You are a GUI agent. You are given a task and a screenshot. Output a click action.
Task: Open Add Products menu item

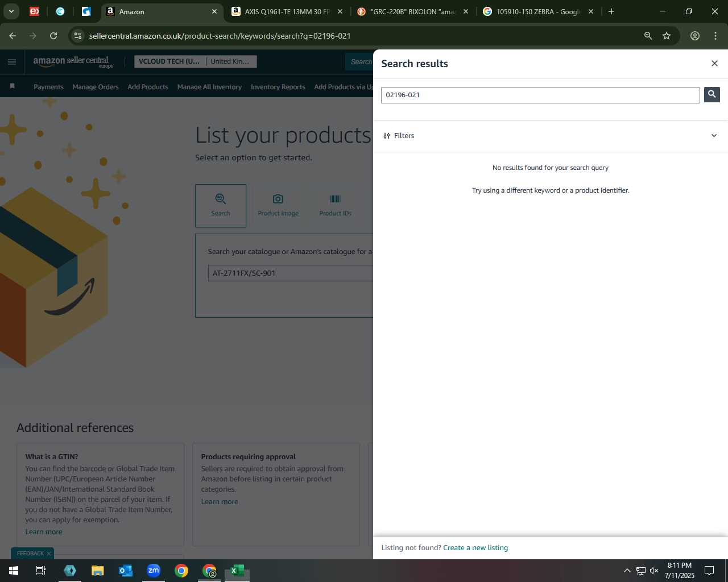coord(148,87)
